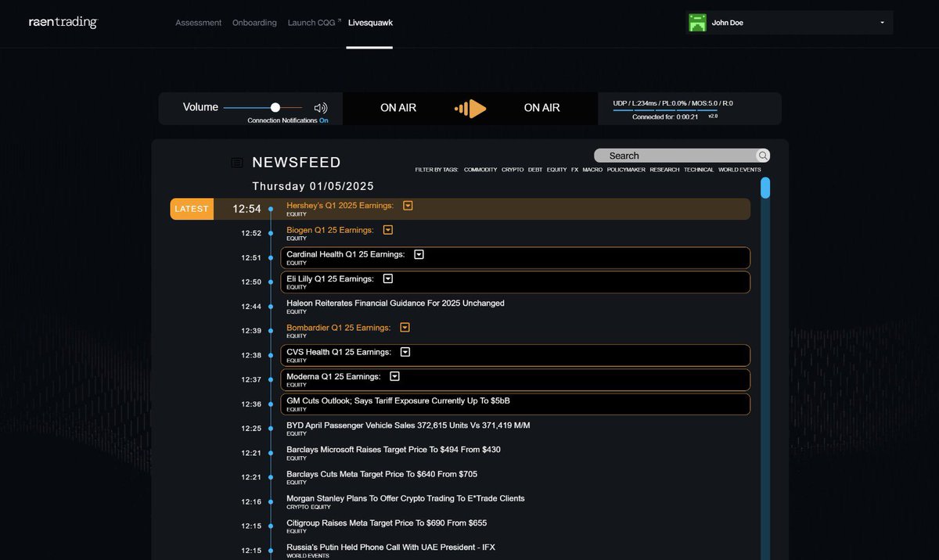
Task: Click the CRYPTO EQUITY tag under Morgan Stanley
Action: tap(309, 507)
